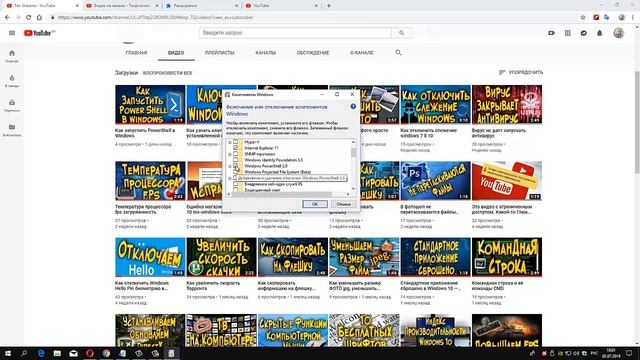Image resolution: width=640 pixels, height=360 pixels.
Task: Switch to the О КАНАЛЕ channel tab
Action: pyautogui.click(x=362, y=53)
